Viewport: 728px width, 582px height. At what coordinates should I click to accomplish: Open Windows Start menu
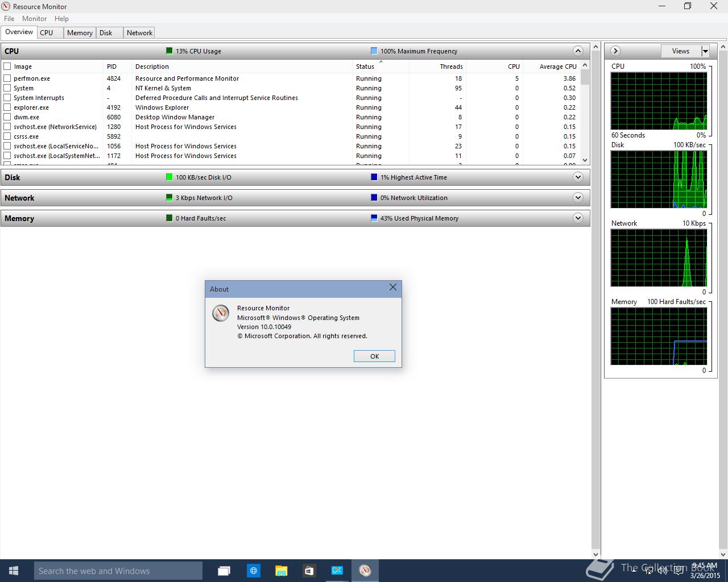[x=14, y=571]
